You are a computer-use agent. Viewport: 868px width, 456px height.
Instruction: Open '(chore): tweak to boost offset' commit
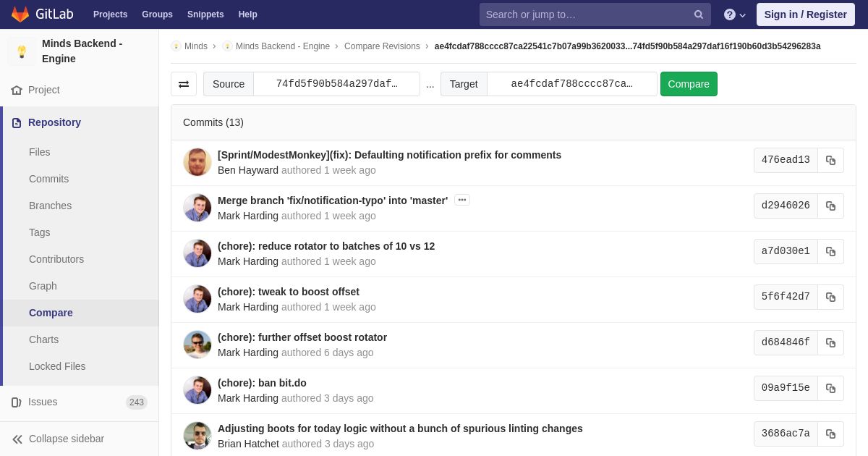click(289, 292)
